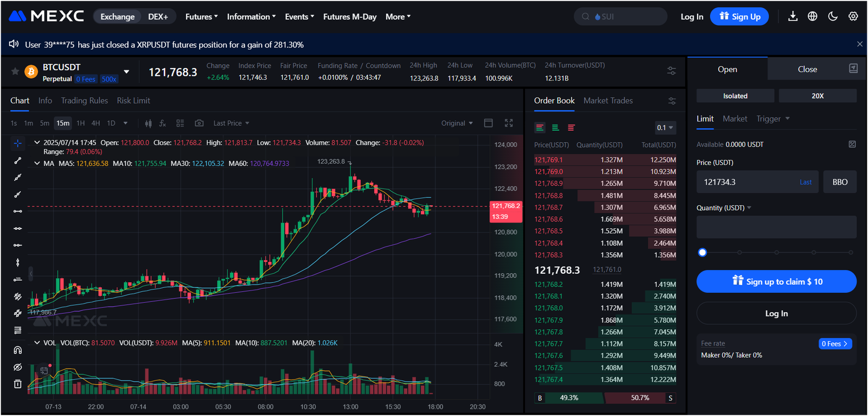Click the 0 Fees badge in fee rate

click(x=835, y=344)
